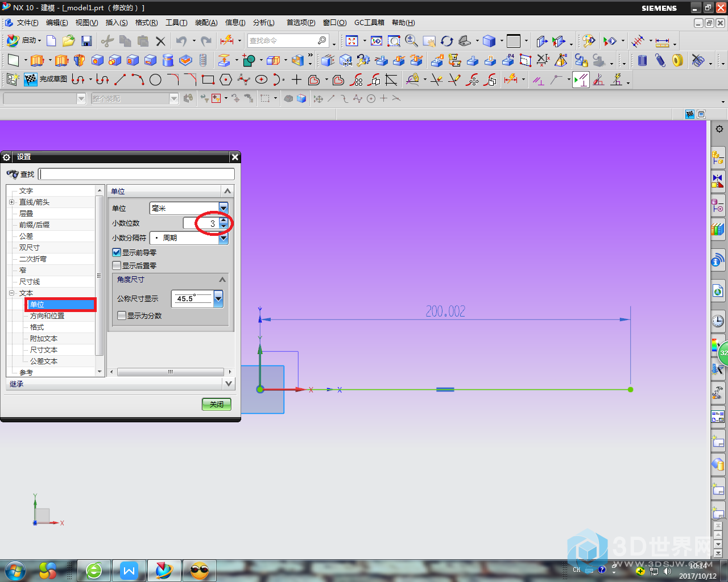Expand the 继承 section
728x582 pixels.
pos(229,384)
